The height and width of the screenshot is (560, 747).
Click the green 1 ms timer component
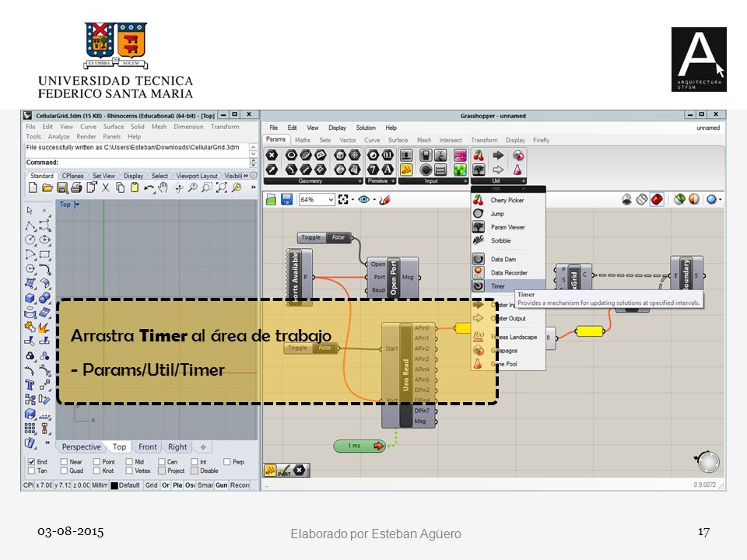click(x=359, y=446)
